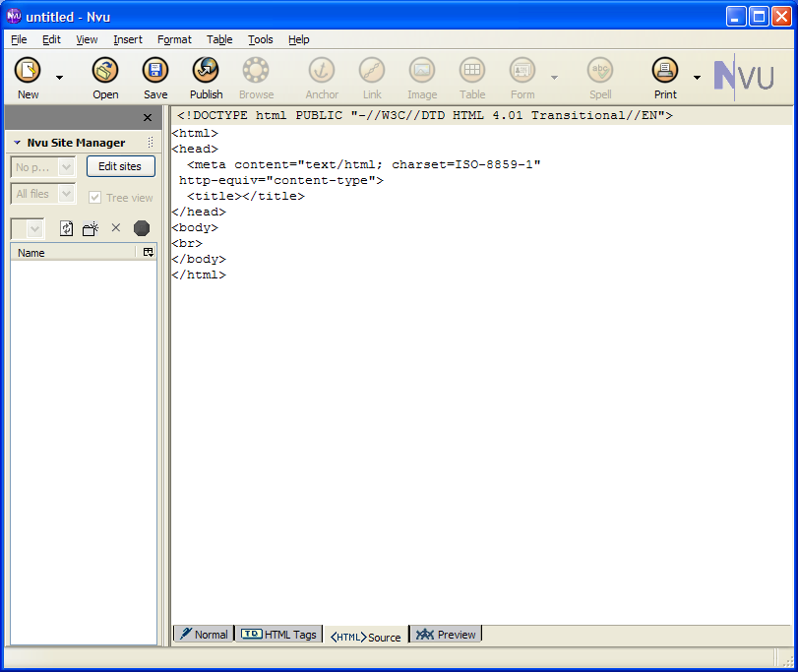Click the Form toolbar icon
The image size is (798, 672).
(522, 70)
